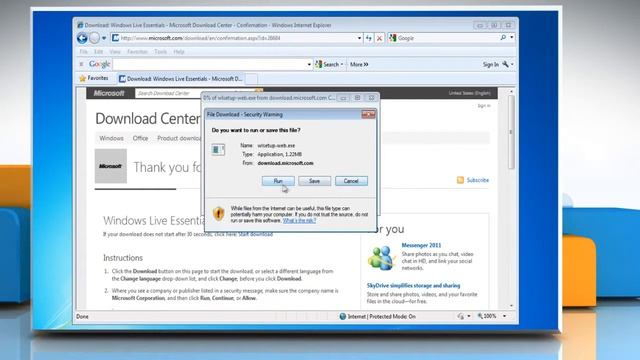Click United States (English) in page header
The height and width of the screenshot is (360, 640).
tap(469, 93)
